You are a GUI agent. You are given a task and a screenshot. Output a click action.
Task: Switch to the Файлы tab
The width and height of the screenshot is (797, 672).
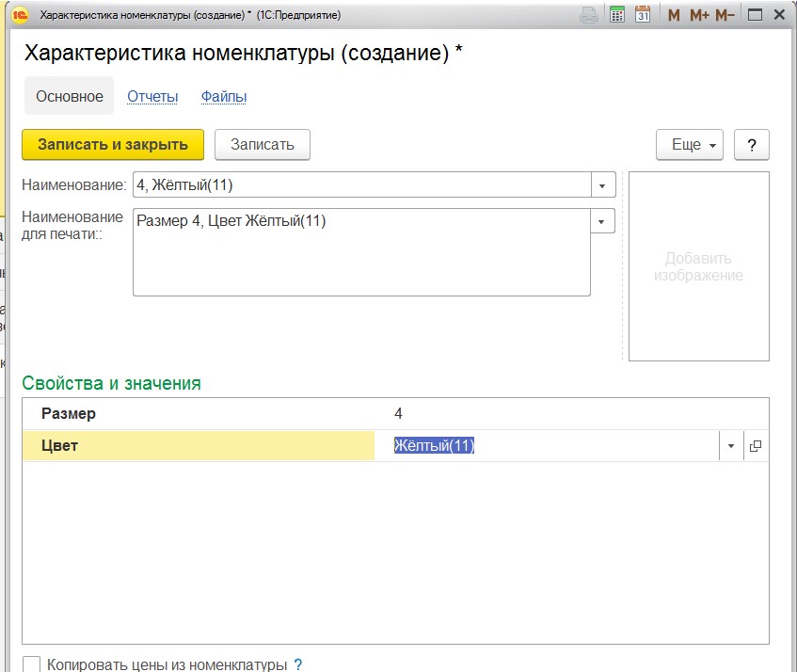pos(224,97)
